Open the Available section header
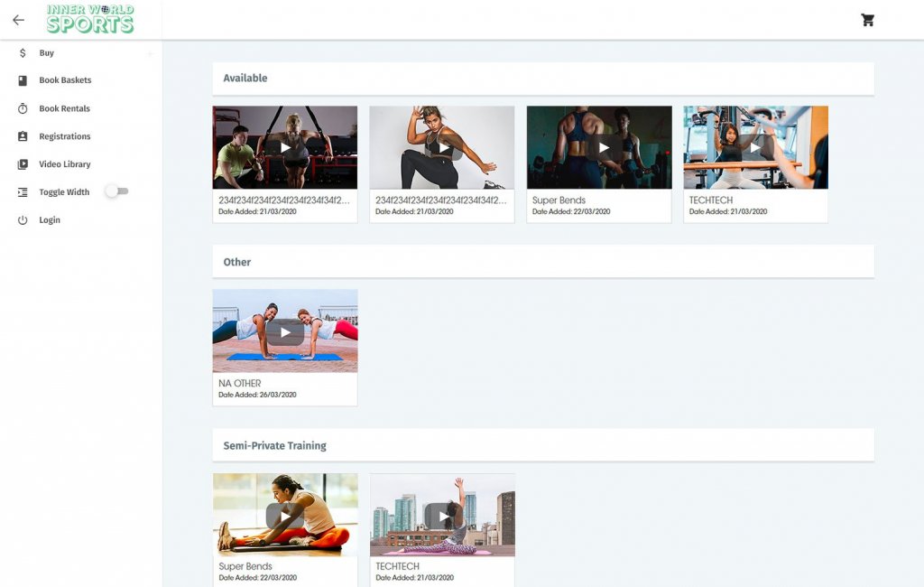Image resolution: width=924 pixels, height=587 pixels. tap(245, 78)
